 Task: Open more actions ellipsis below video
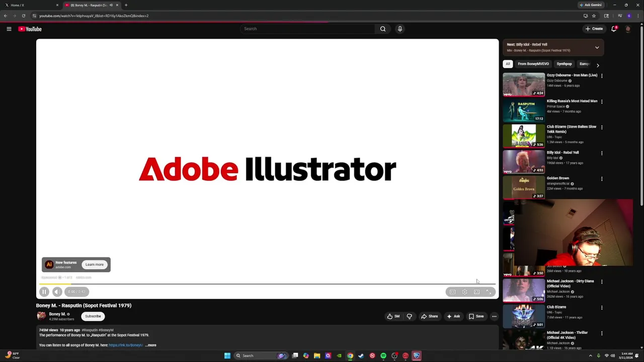[494, 316]
